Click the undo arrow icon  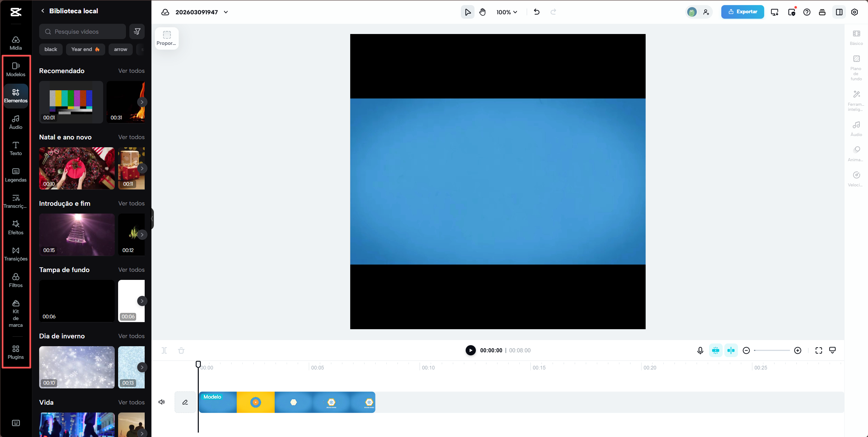pyautogui.click(x=536, y=12)
